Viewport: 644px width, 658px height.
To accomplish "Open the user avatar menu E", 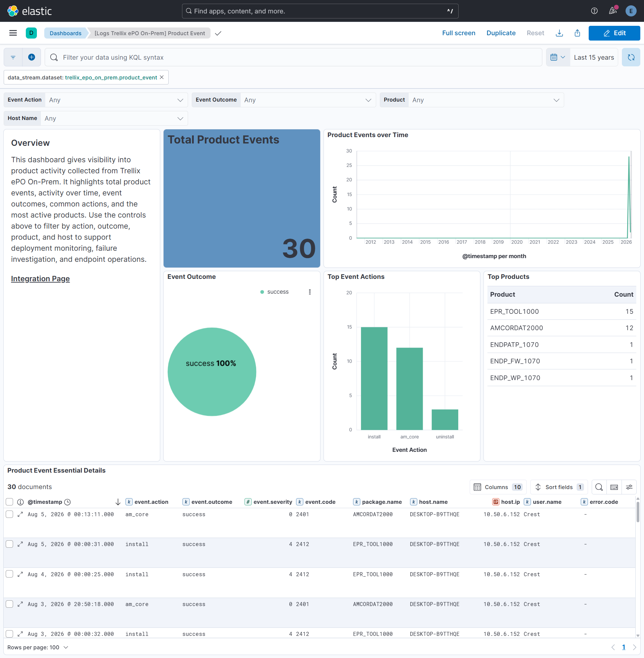I will click(631, 11).
